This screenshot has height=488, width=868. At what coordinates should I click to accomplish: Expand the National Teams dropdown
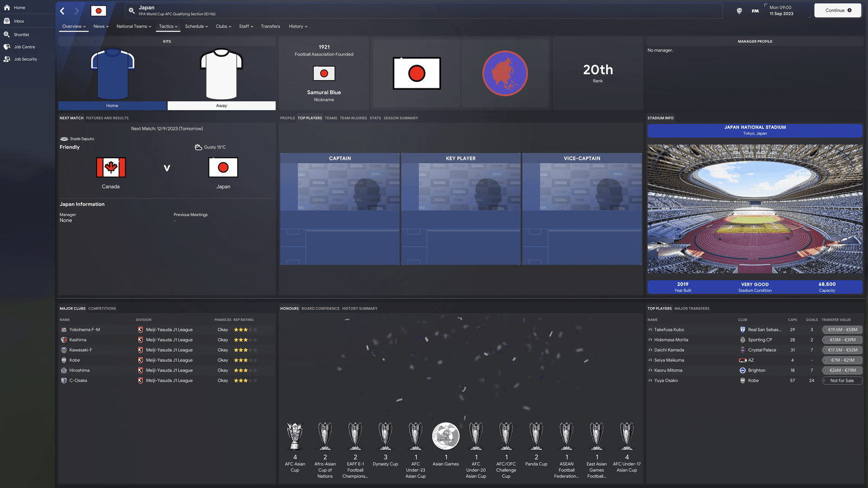point(134,27)
